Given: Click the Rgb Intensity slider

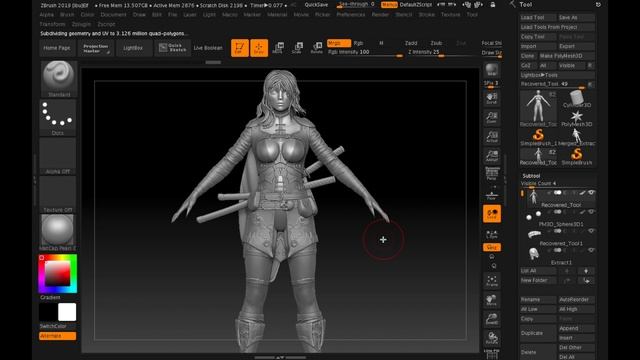Looking at the screenshot, I should 366,52.
